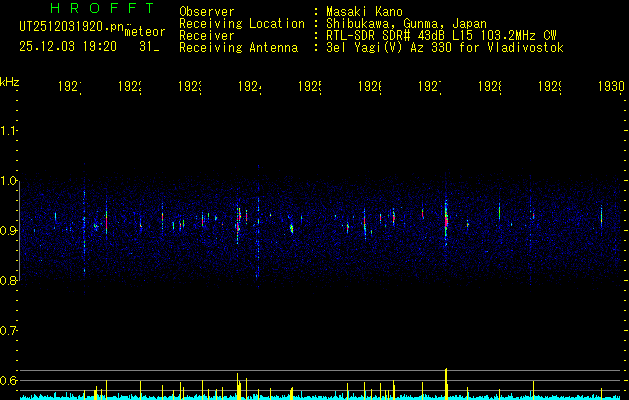Click the RTL-SDR receiver description line
Screen dimensions: 629x400
(441, 36)
